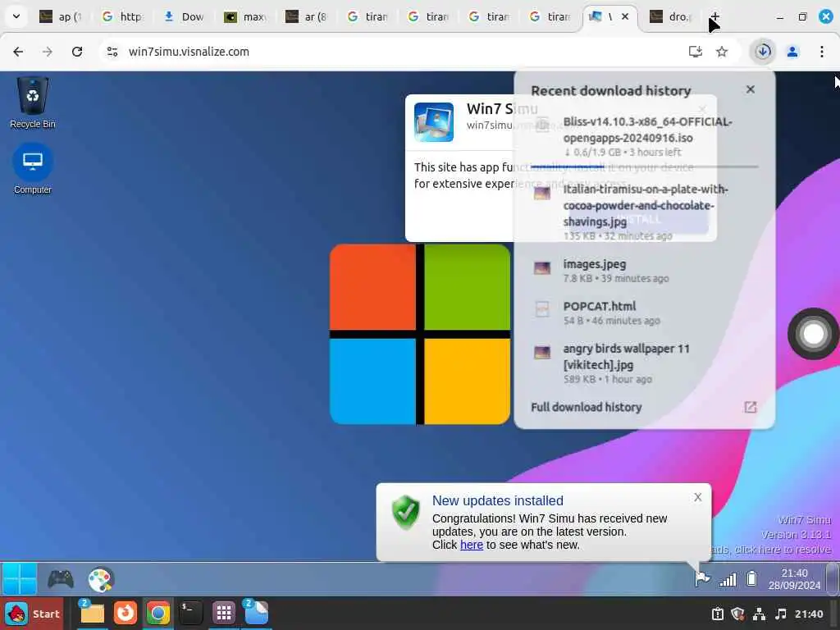Click the POPCAT.html file type icon
Image resolution: width=840 pixels, height=630 pixels.
coord(542,309)
